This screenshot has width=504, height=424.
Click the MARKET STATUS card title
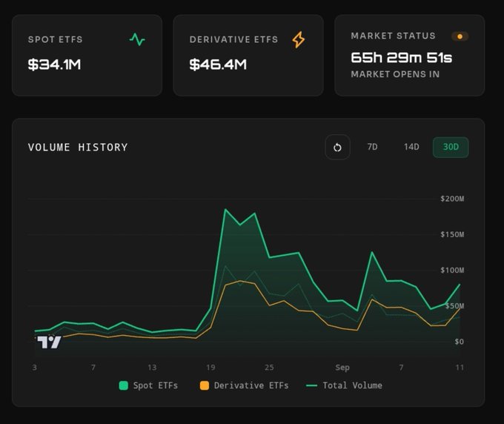[x=393, y=36]
